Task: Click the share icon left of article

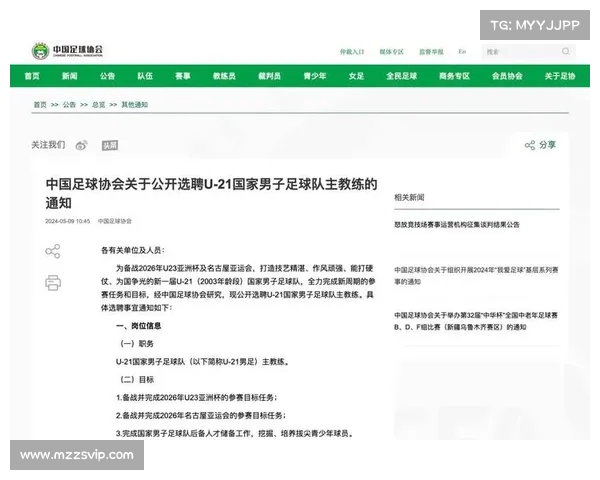Action: coord(53,251)
